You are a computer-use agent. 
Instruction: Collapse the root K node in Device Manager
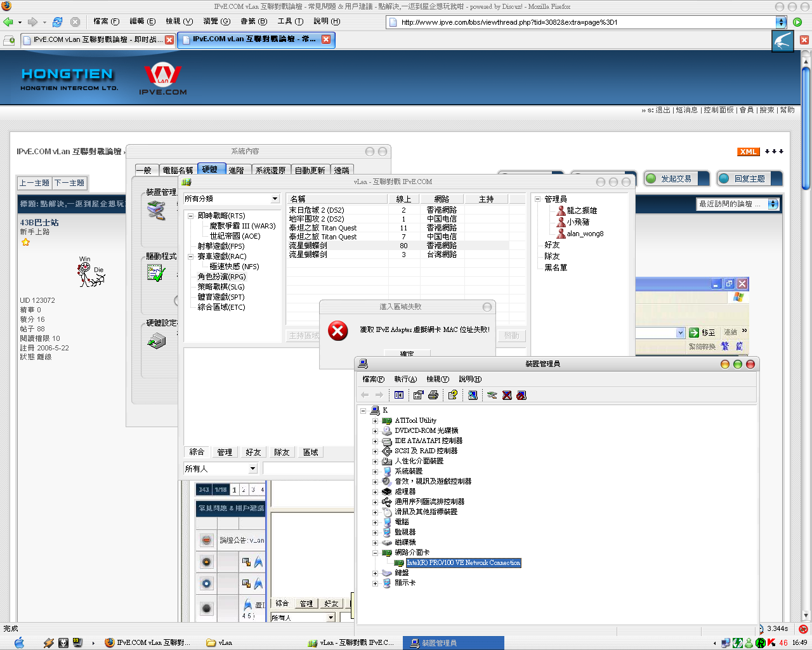coord(363,411)
